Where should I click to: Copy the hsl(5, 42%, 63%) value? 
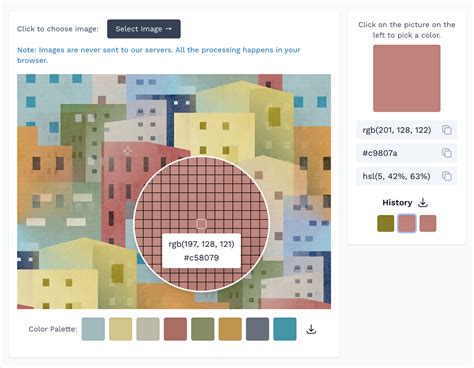[447, 176]
